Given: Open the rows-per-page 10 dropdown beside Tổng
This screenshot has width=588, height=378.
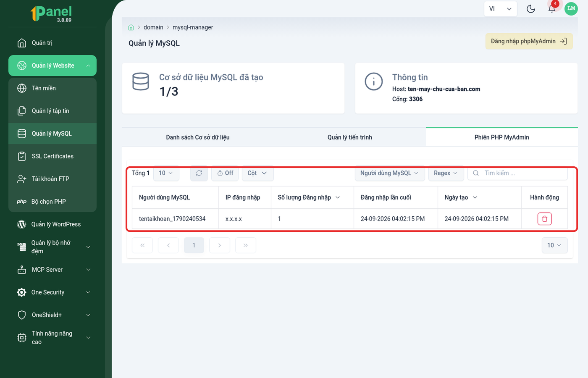Looking at the screenshot, I should [166, 173].
